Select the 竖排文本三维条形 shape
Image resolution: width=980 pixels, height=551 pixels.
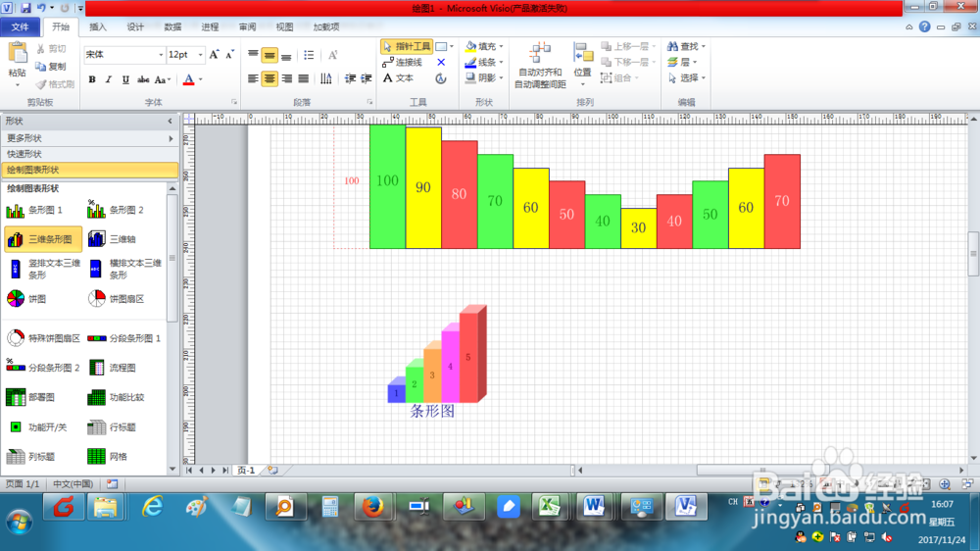(43, 269)
